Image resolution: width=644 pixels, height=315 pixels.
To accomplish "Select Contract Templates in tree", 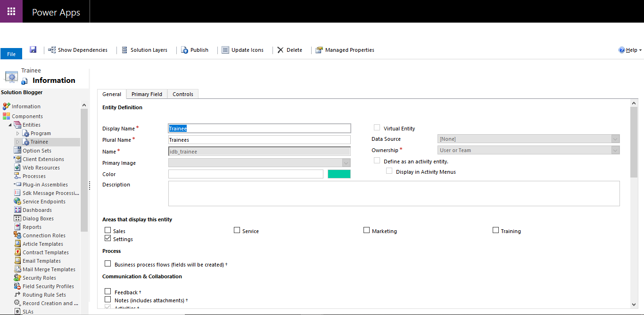I will point(46,252).
